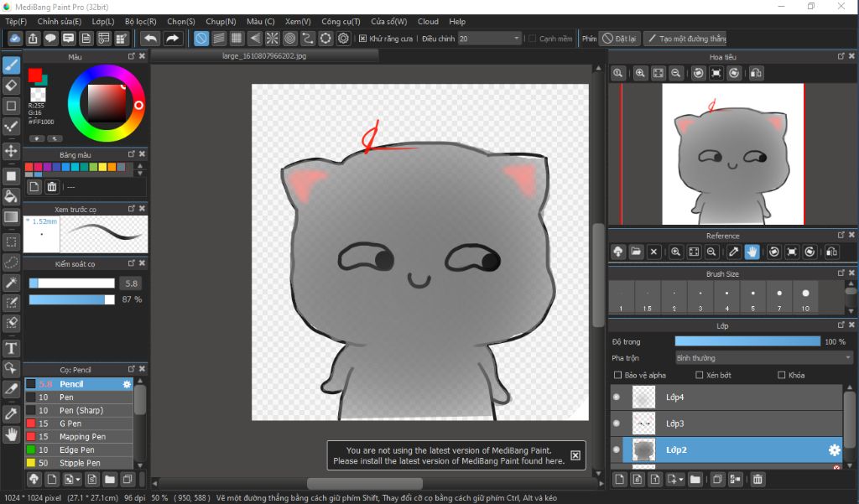Screen dimensions: 859x504
Task: Open the Cửa sổ(W) menu
Action: [389, 21]
